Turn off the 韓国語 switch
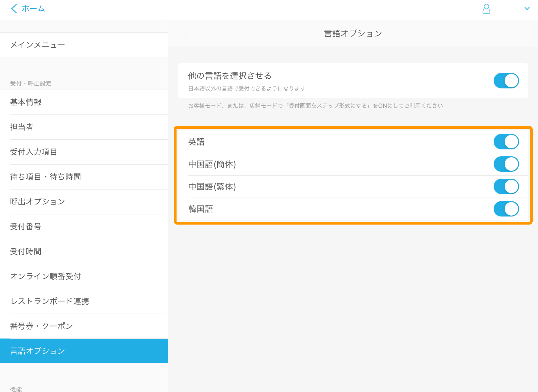 pyautogui.click(x=506, y=209)
